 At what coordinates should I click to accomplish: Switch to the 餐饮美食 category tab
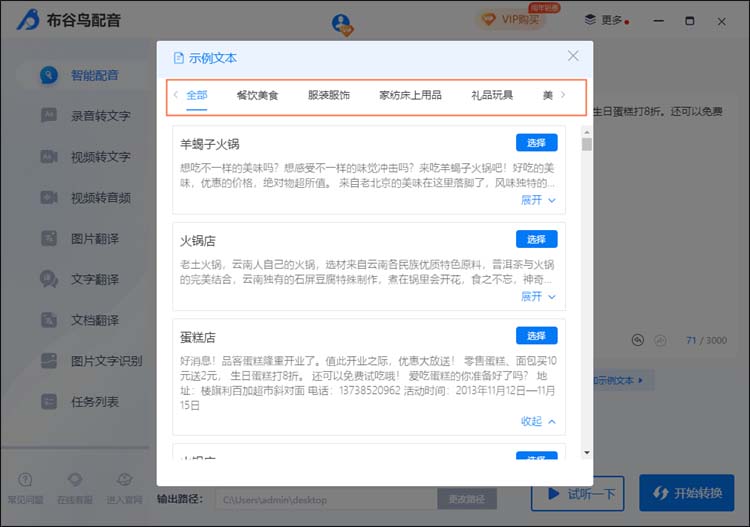[257, 96]
